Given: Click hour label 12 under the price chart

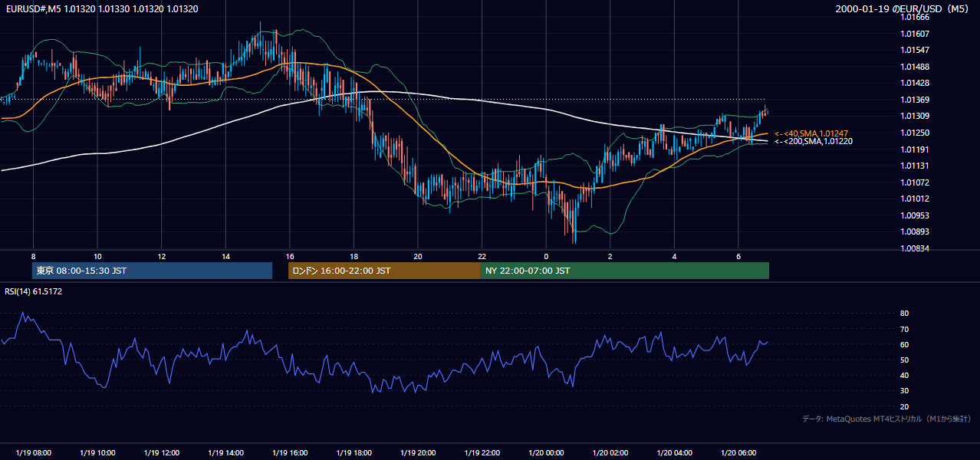Looking at the screenshot, I should point(161,256).
